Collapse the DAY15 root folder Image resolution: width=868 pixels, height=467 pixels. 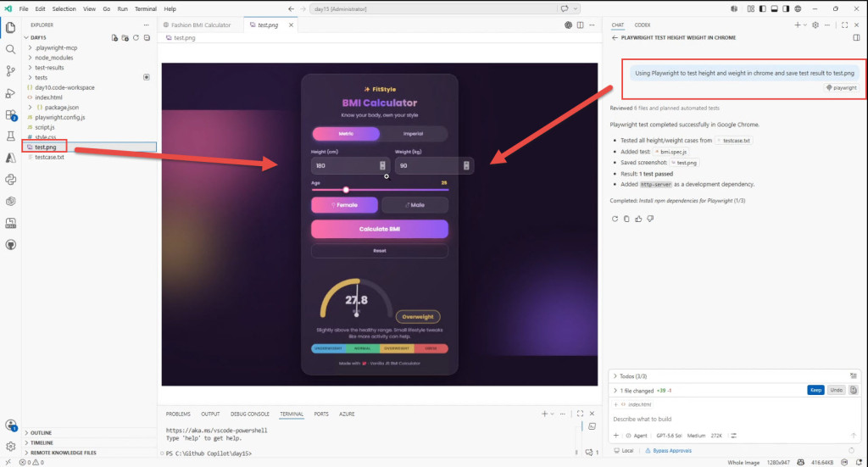[26, 37]
